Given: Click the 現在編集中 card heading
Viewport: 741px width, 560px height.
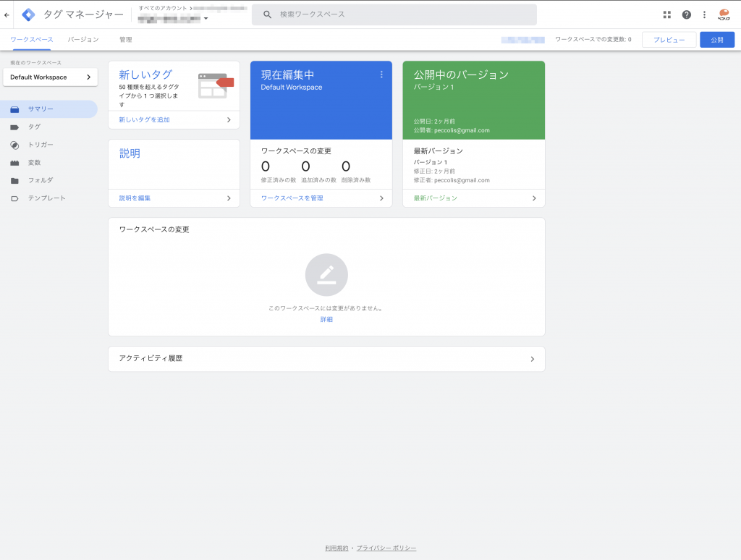Looking at the screenshot, I should 288,75.
